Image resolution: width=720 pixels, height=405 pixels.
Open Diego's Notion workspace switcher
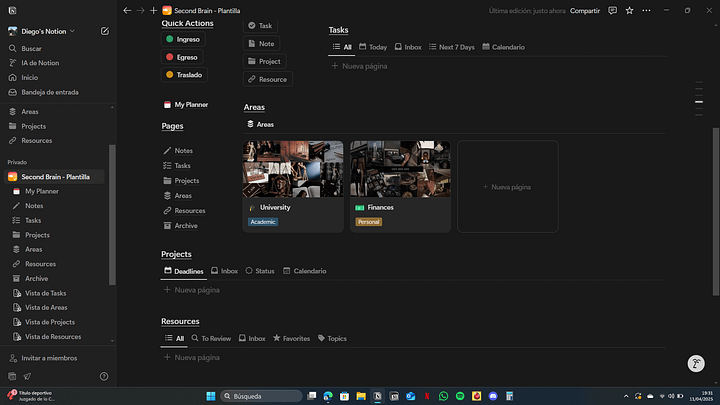(x=42, y=31)
